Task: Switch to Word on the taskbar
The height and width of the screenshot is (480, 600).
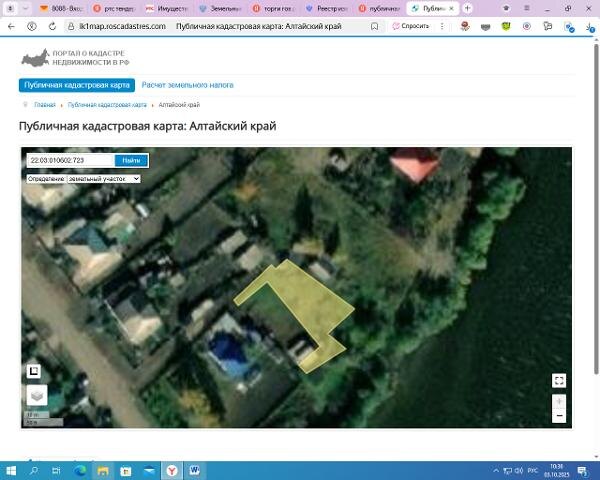Action: tap(195, 470)
